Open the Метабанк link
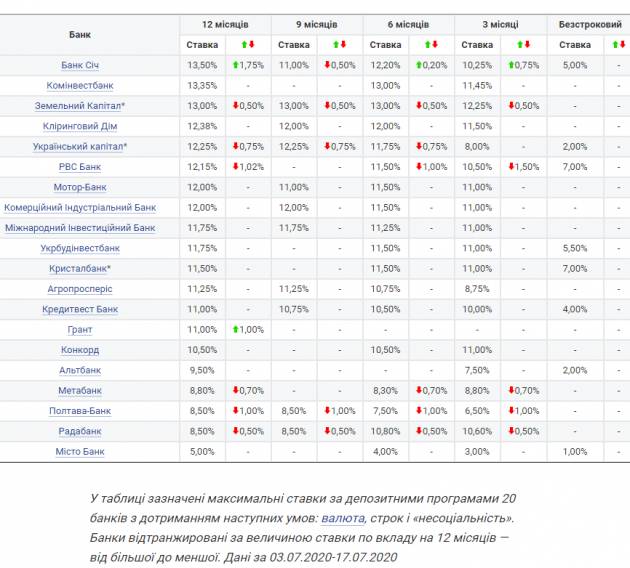 pyautogui.click(x=80, y=390)
